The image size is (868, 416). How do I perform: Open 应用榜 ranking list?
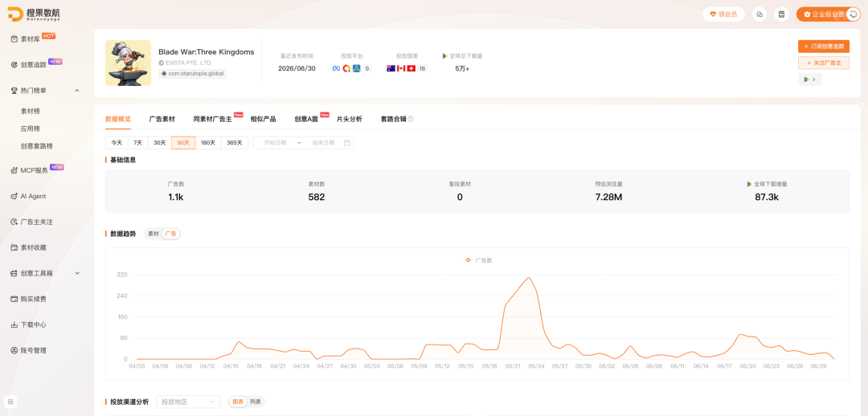(x=30, y=128)
